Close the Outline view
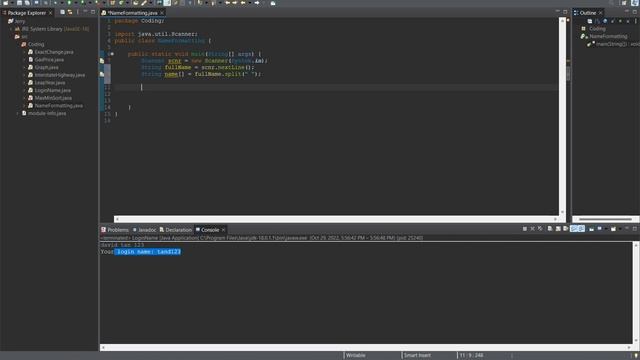 [600, 13]
